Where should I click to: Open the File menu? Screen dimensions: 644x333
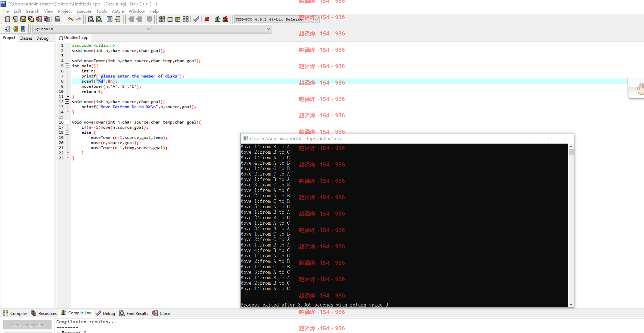(5, 11)
